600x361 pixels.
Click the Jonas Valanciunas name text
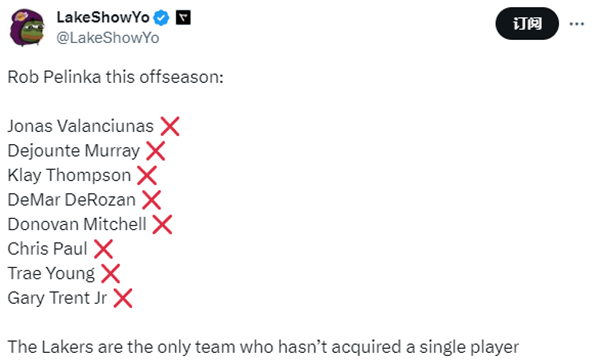81,126
